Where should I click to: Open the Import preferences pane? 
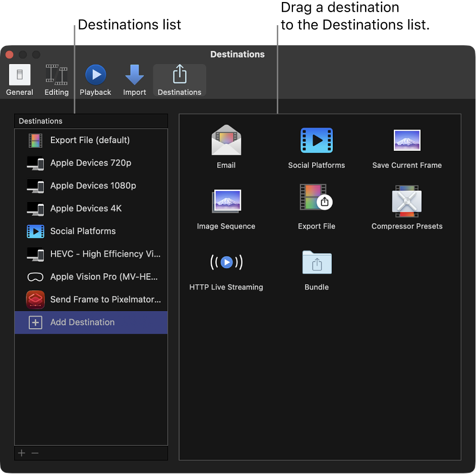tap(135, 80)
